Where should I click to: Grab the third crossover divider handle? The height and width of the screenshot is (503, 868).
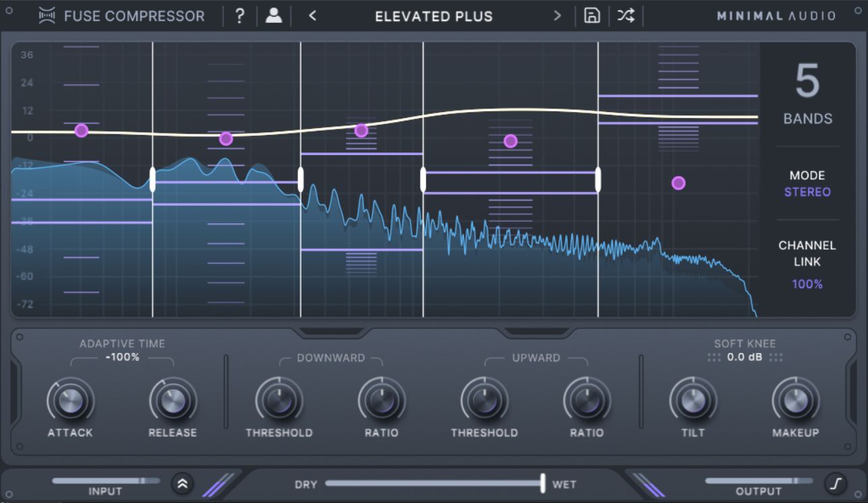pos(423,180)
